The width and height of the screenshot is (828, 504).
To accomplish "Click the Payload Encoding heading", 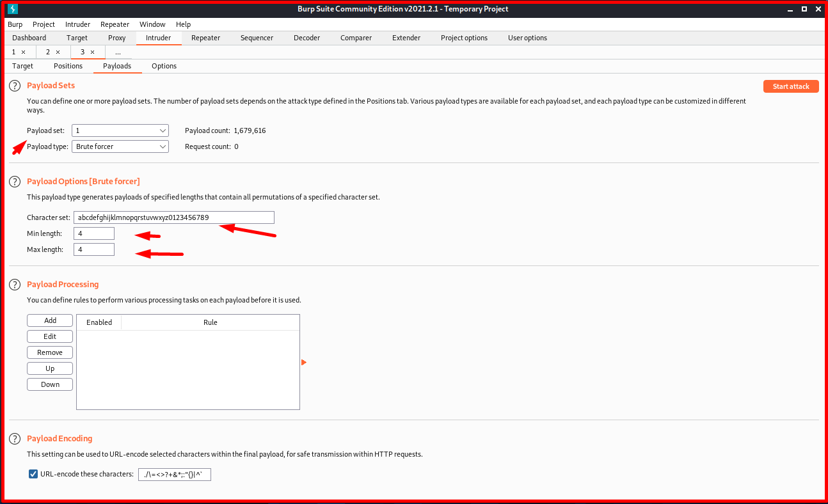I will pos(60,439).
